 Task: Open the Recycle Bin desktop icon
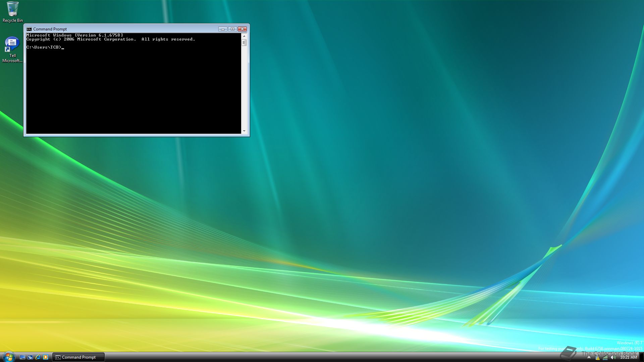point(12,12)
